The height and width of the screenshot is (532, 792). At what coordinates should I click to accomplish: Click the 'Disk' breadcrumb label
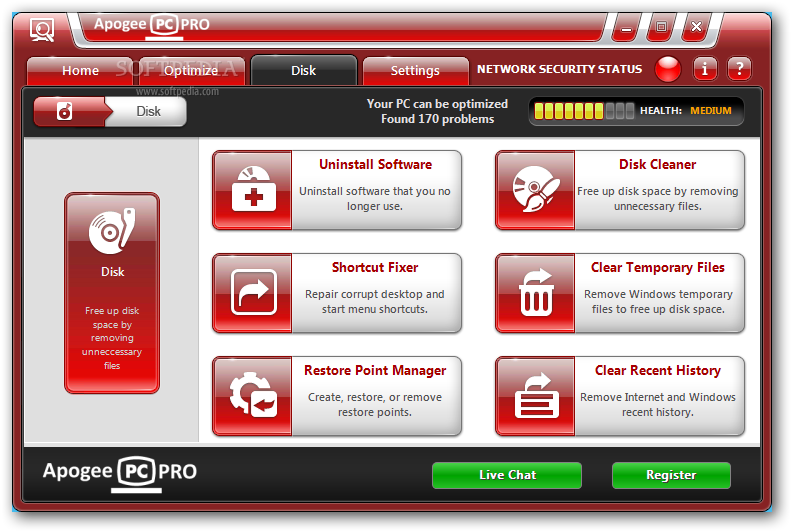coord(148,111)
